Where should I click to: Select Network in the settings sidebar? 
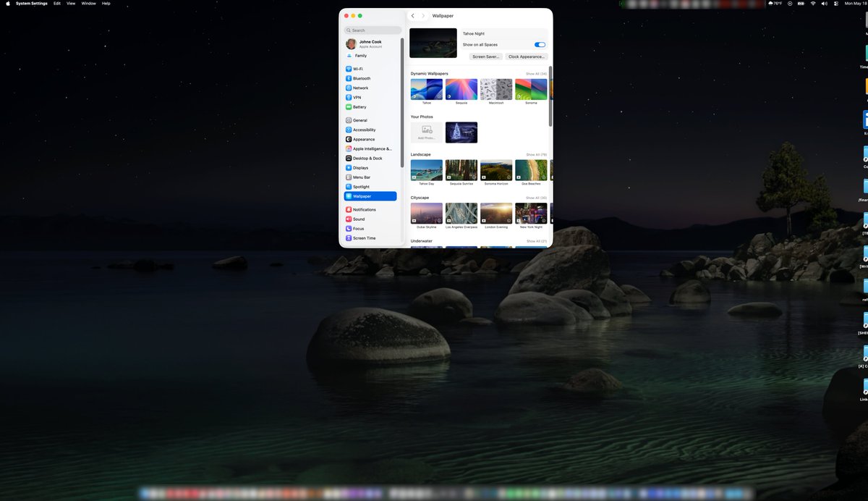point(370,88)
